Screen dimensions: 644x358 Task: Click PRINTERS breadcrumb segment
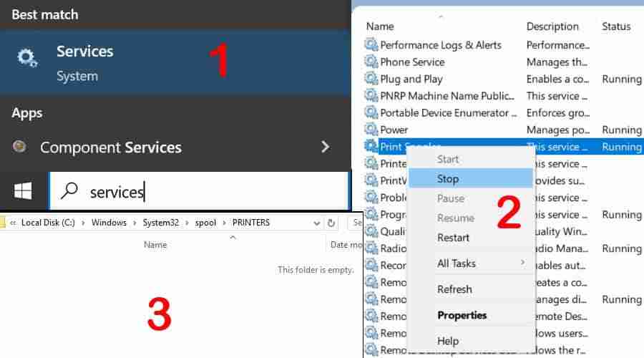[x=251, y=223]
